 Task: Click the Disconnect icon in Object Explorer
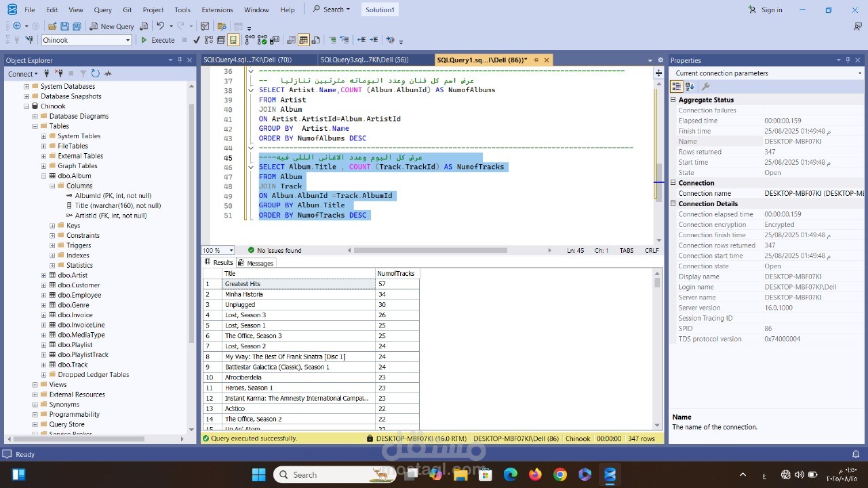[59, 74]
